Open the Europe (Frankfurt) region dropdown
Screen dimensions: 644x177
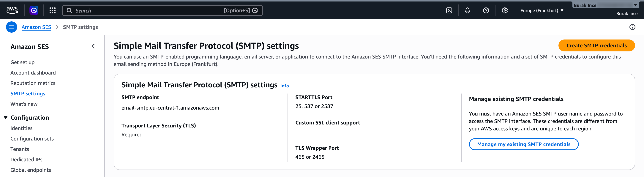[x=542, y=10]
